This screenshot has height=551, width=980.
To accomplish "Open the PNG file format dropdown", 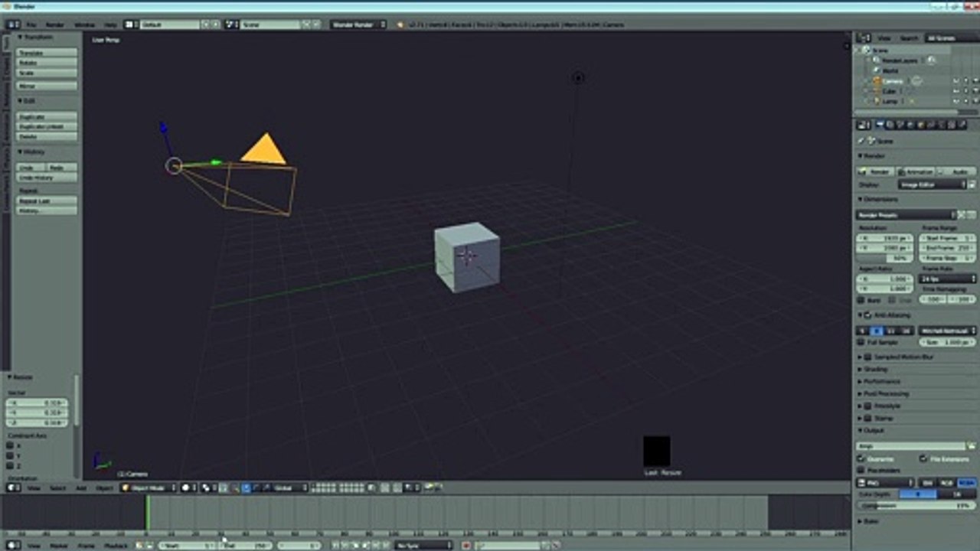I will 885,483.
